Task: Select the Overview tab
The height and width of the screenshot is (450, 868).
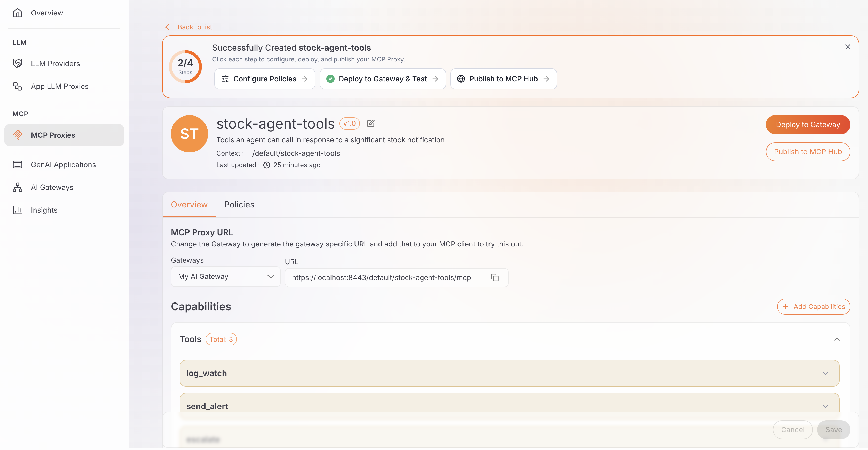Action: [x=189, y=205]
